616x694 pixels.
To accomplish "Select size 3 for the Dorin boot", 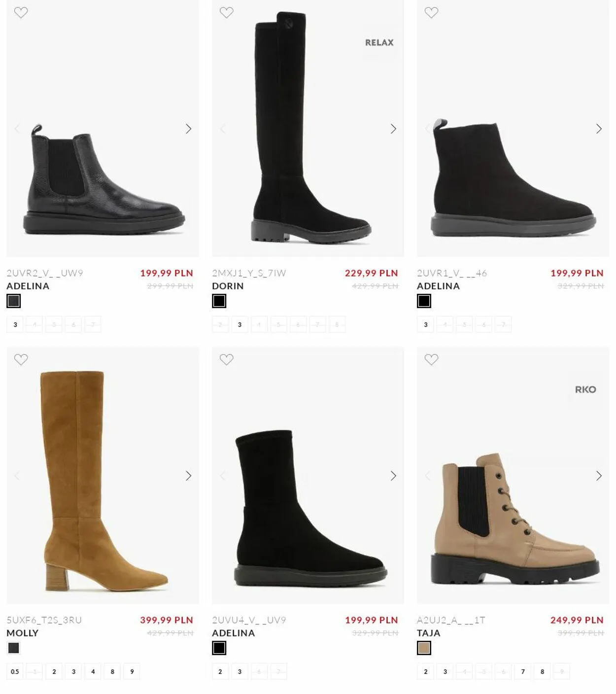I will pos(240,324).
